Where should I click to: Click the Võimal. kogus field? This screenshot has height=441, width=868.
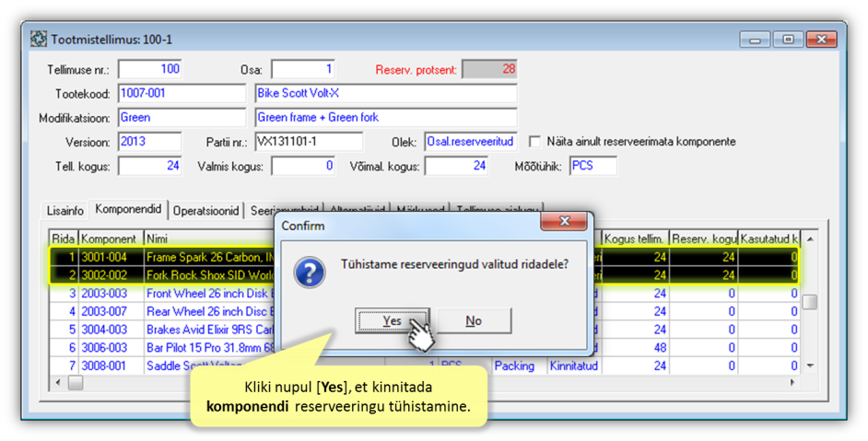coord(456,166)
